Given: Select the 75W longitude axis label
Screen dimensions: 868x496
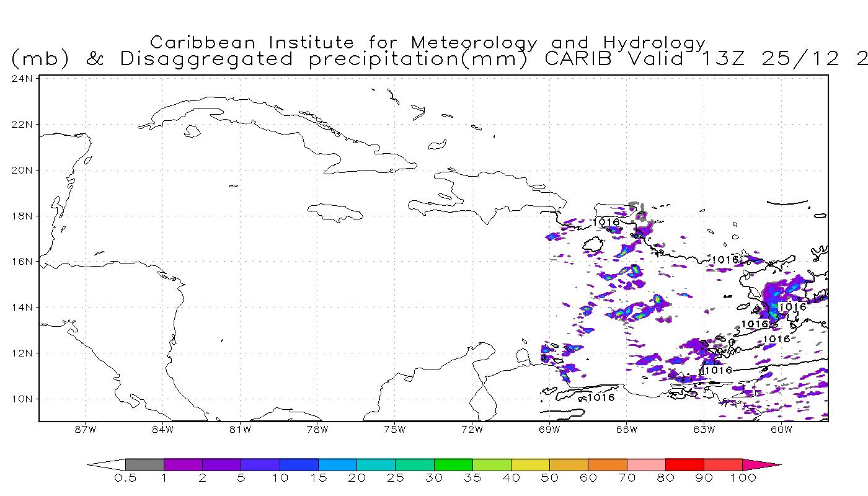Looking at the screenshot, I should [394, 429].
